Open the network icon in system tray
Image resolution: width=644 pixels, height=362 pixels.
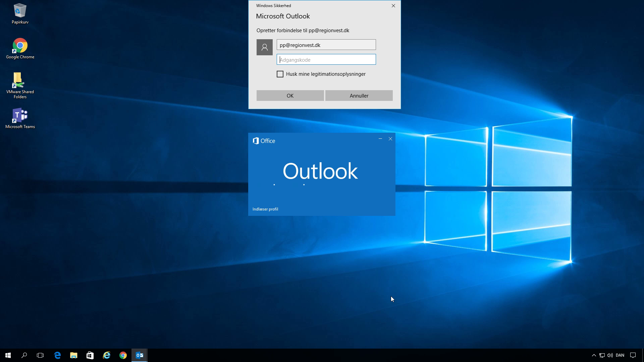(602, 355)
